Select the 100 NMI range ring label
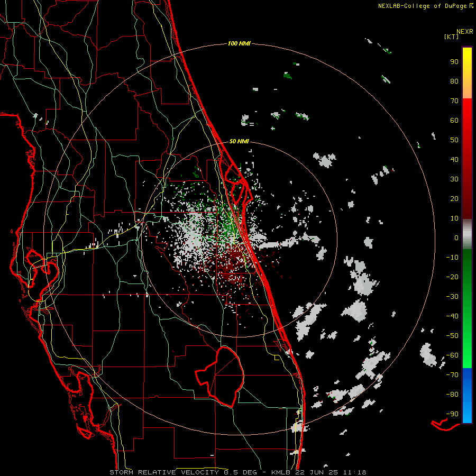Image resolution: width=476 pixels, height=476 pixels. 239,43
